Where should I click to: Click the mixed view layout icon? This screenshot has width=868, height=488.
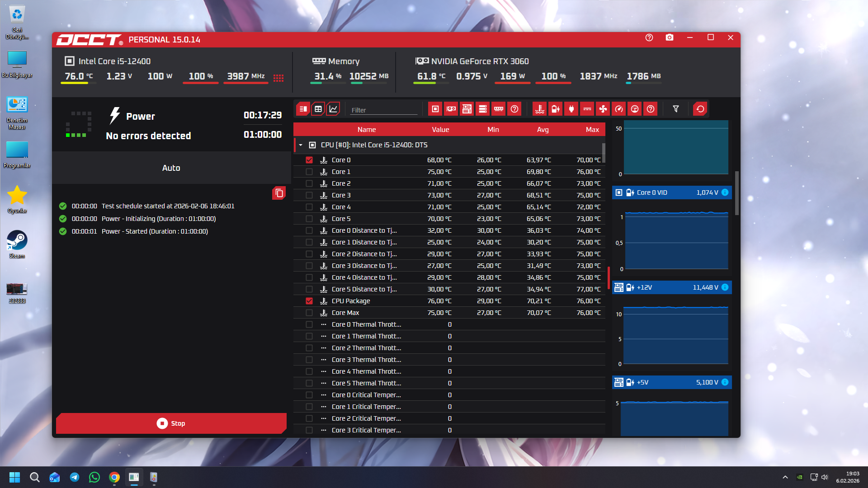[303, 109]
